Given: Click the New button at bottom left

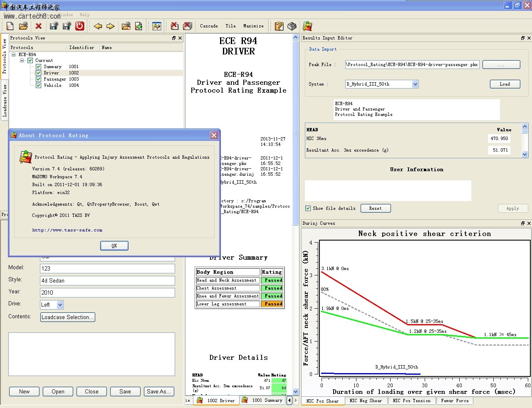Looking at the screenshot, I should point(24,391).
